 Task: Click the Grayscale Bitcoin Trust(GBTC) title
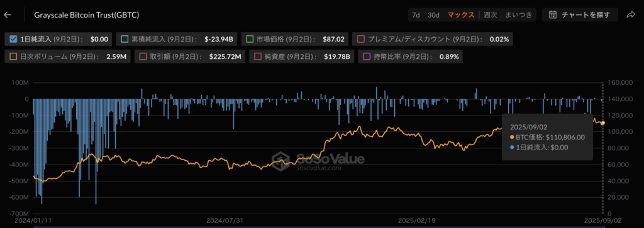(x=87, y=15)
